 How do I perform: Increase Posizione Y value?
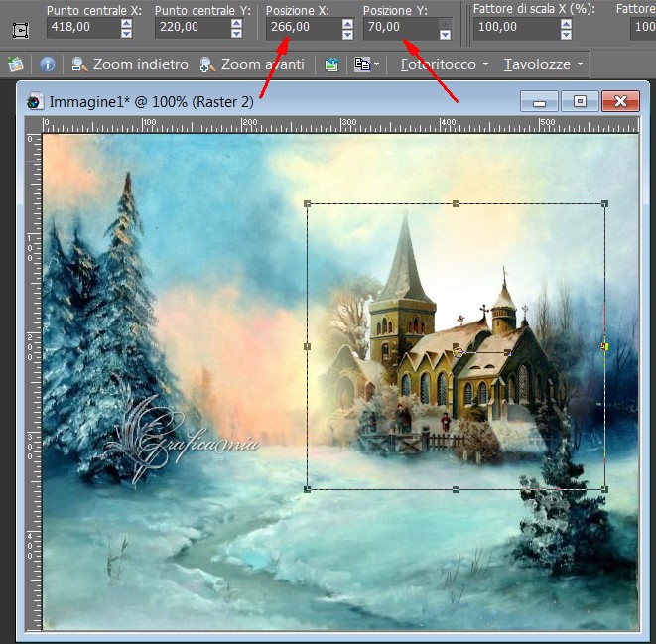[x=446, y=24]
